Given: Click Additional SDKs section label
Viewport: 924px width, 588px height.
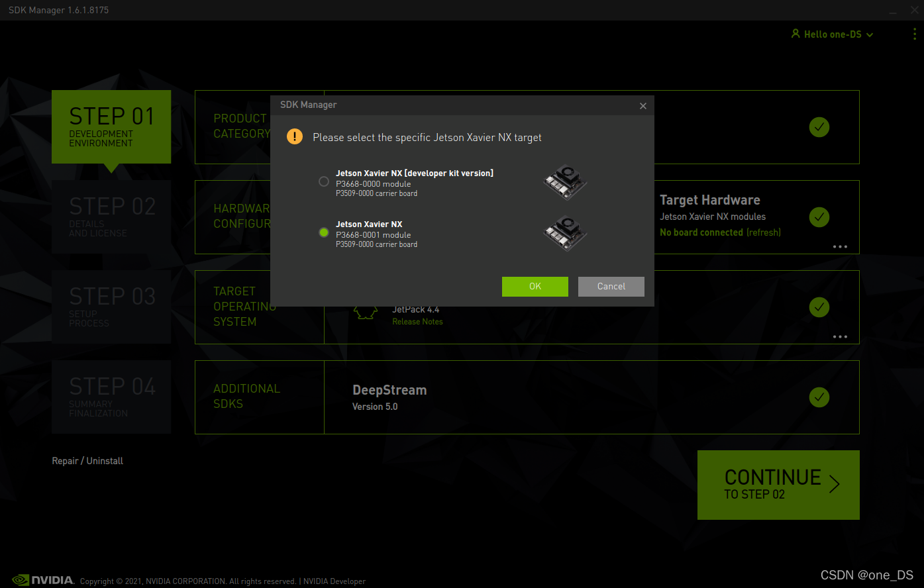Looking at the screenshot, I should click(246, 396).
